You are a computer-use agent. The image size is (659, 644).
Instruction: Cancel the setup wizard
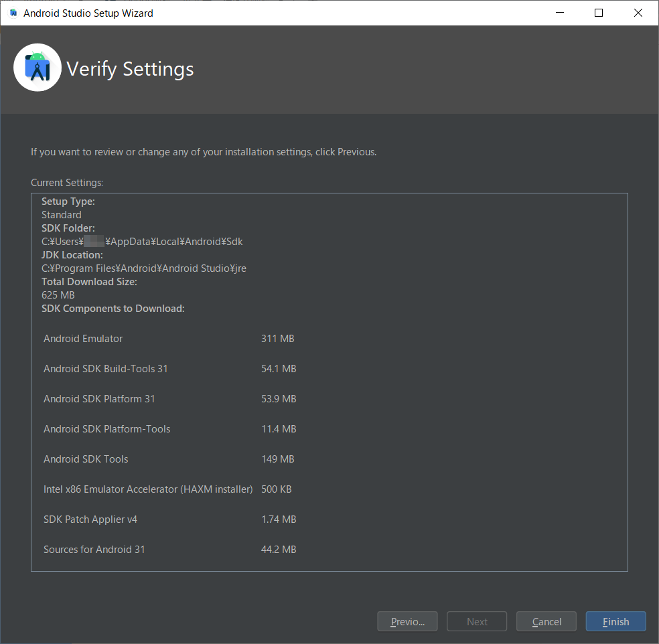point(546,621)
